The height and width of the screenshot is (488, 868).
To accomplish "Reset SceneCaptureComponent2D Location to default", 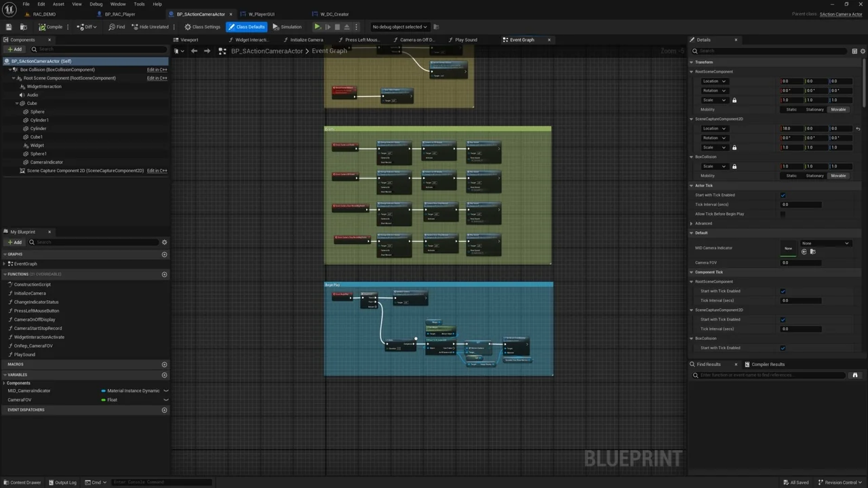I will click(858, 129).
